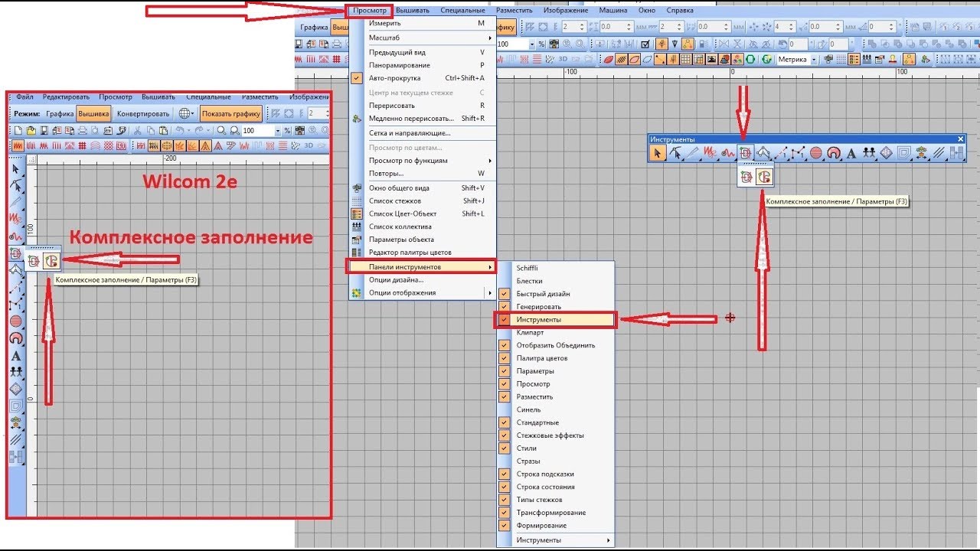Image resolution: width=980 pixels, height=551 pixels.
Task: Click the scissors Cut icon in Wilcom 2e window
Action: click(x=137, y=131)
